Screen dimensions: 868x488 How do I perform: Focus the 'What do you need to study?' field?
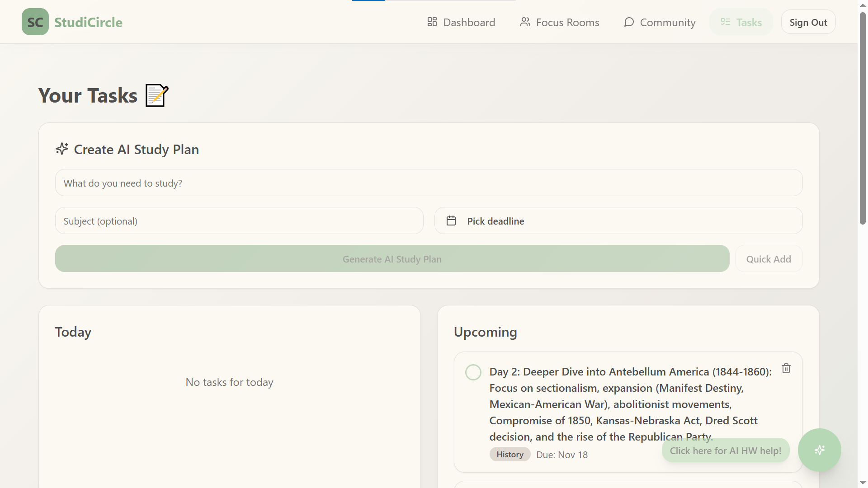click(x=428, y=183)
